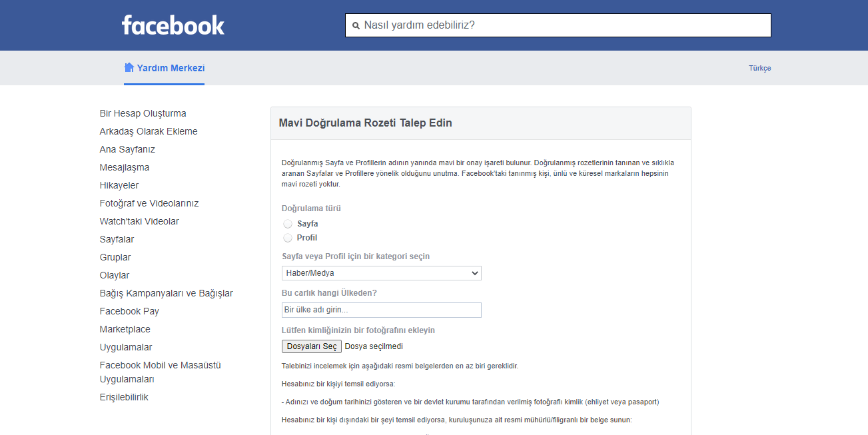Open the Bir Hesap Oluşturma section
The height and width of the screenshot is (435, 868).
click(143, 113)
